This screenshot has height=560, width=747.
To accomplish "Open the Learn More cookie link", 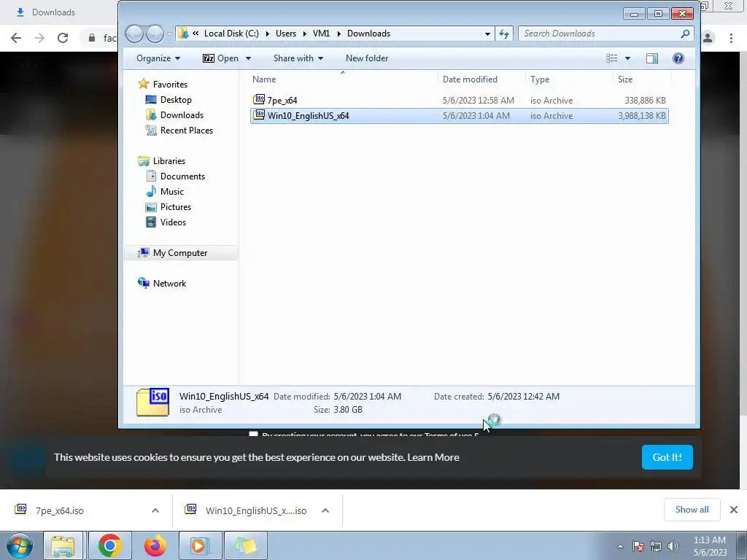I will [433, 457].
